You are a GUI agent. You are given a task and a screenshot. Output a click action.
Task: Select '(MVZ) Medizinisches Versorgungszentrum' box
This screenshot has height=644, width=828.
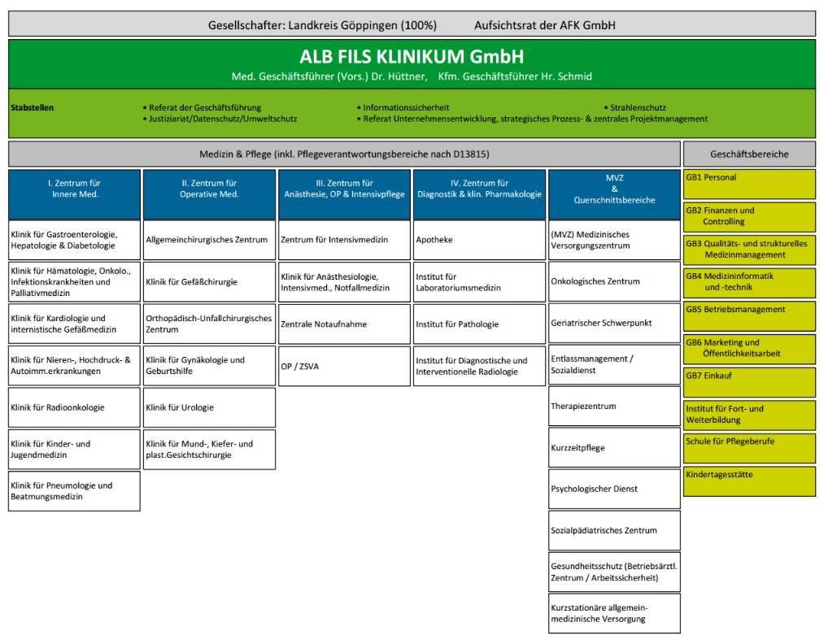pyautogui.click(x=615, y=240)
